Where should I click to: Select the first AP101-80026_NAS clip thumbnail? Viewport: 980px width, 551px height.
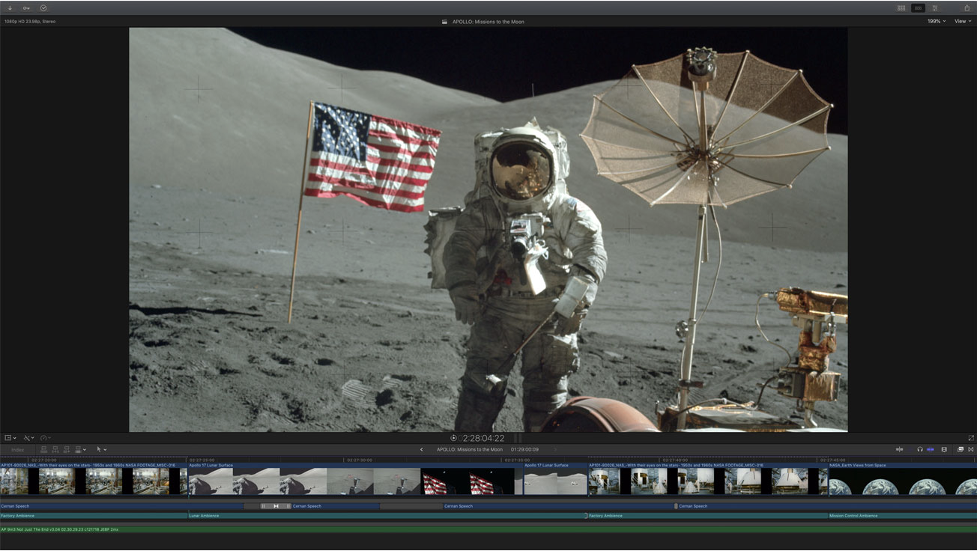(x=94, y=479)
